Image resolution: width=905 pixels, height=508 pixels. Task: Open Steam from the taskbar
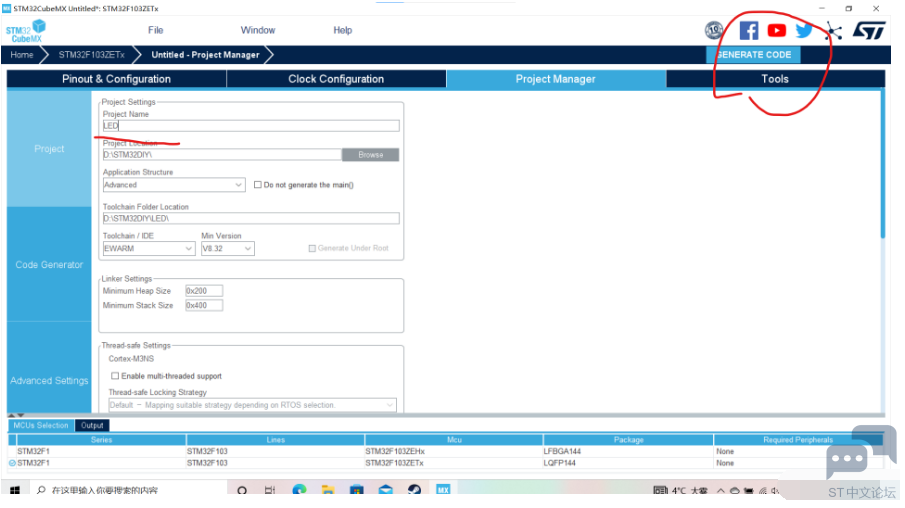click(x=414, y=490)
